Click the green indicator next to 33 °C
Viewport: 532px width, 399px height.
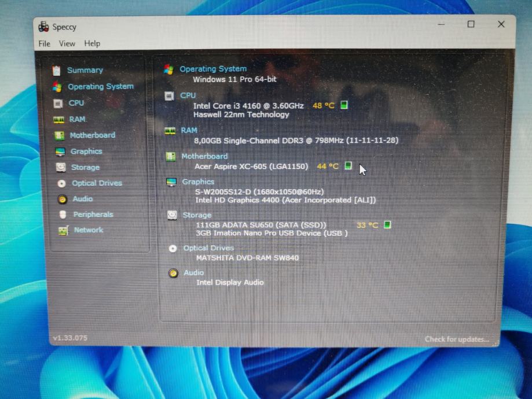[x=387, y=224]
